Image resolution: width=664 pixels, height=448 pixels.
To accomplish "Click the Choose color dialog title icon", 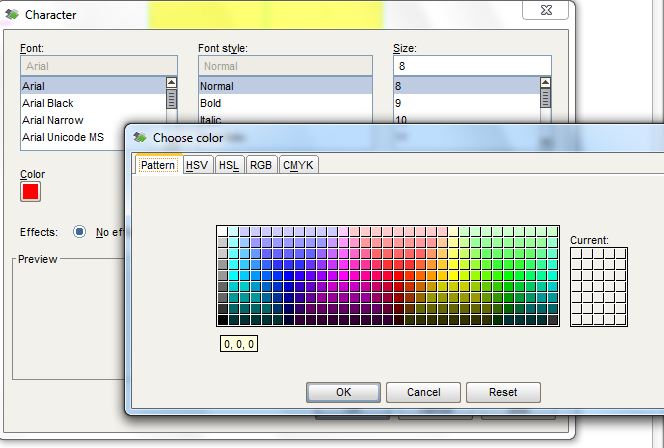I will coord(140,137).
